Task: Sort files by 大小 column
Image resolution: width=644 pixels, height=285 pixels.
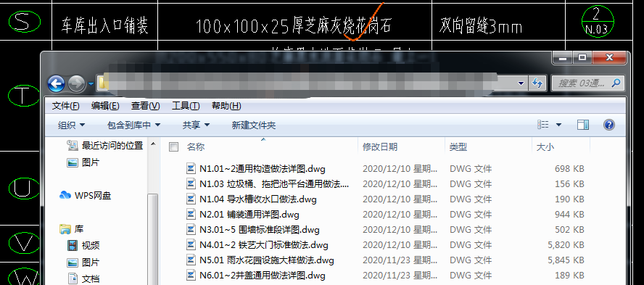Action: click(x=545, y=147)
